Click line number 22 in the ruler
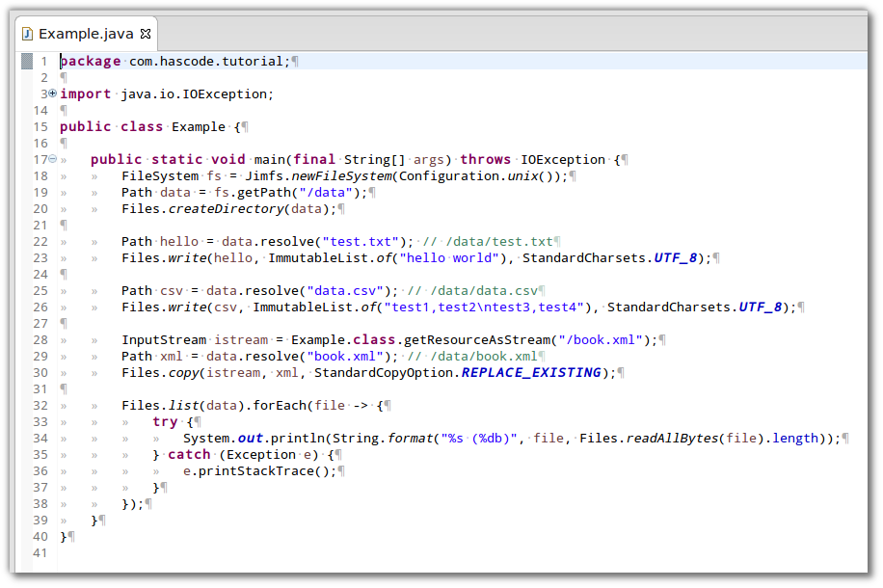 tap(40, 241)
